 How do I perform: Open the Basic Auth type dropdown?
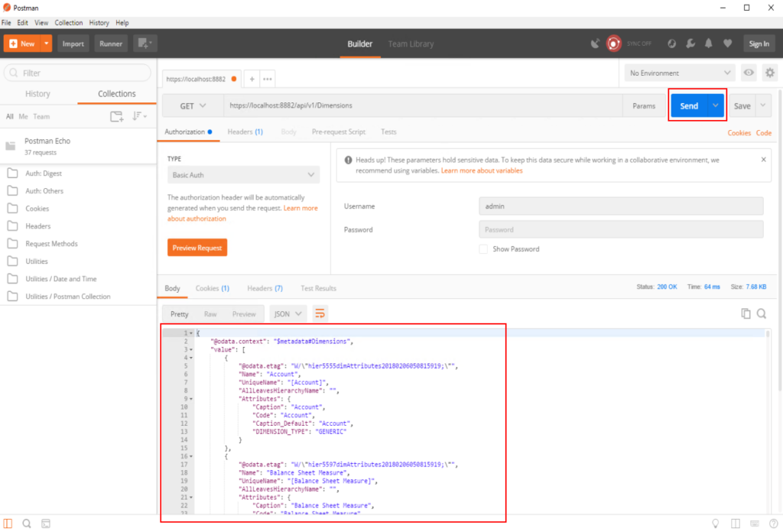pos(243,175)
